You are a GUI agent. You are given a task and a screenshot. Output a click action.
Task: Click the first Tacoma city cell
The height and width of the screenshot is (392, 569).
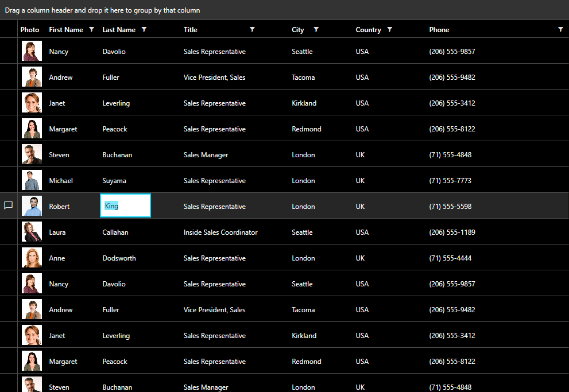(303, 77)
